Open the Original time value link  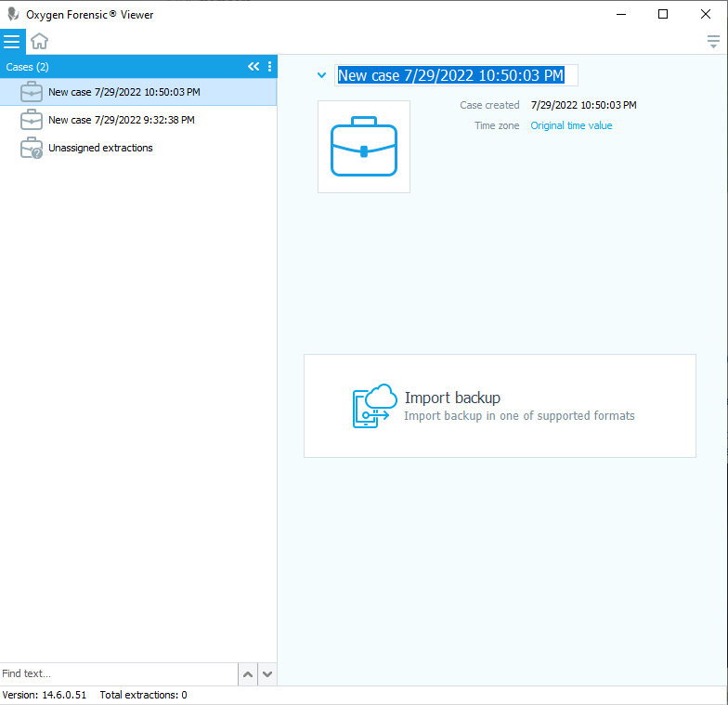click(571, 126)
